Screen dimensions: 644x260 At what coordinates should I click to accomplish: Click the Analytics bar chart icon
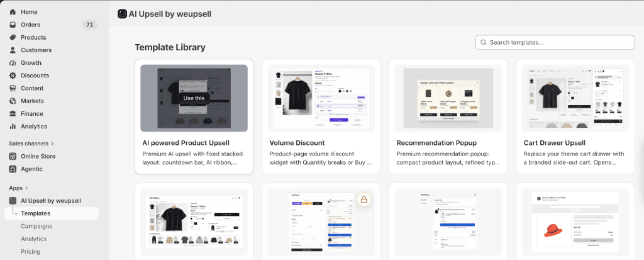point(13,127)
